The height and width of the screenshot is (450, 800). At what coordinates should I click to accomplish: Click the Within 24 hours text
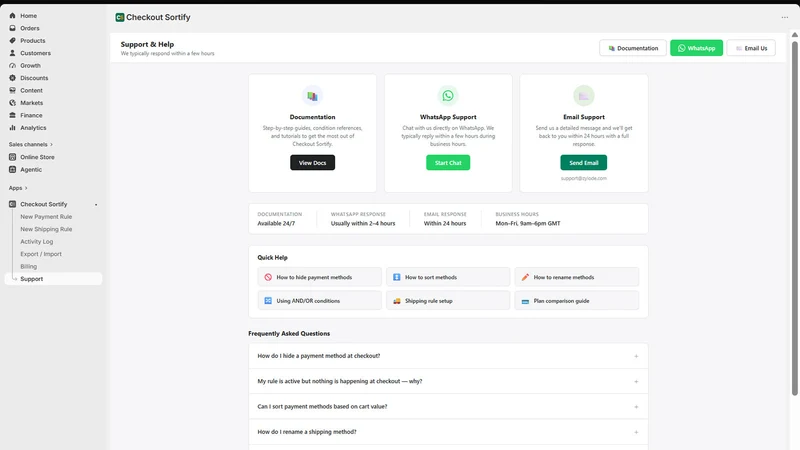pos(445,223)
